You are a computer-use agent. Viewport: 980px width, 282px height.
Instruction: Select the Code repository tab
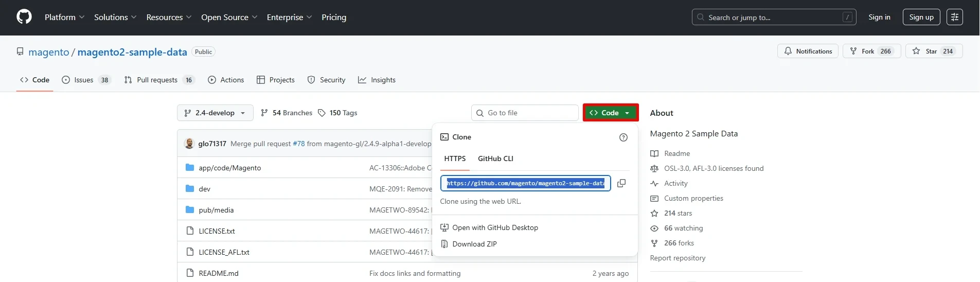pyautogui.click(x=34, y=80)
